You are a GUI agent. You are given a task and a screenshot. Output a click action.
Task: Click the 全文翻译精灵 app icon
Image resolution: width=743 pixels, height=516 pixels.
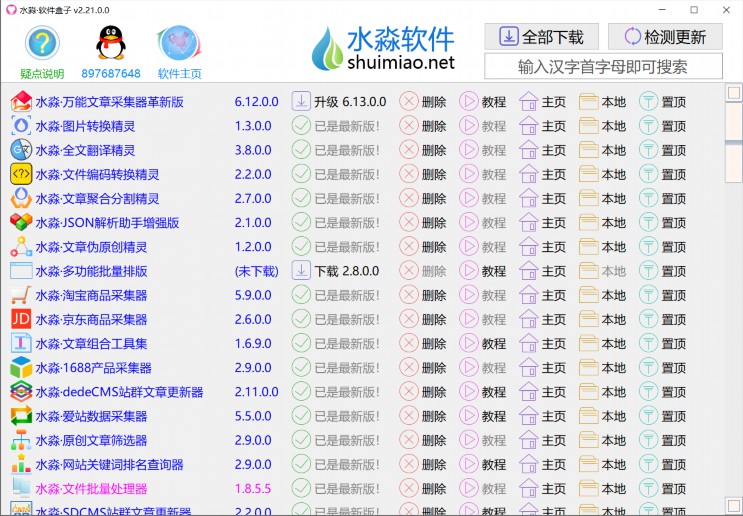(x=21, y=150)
